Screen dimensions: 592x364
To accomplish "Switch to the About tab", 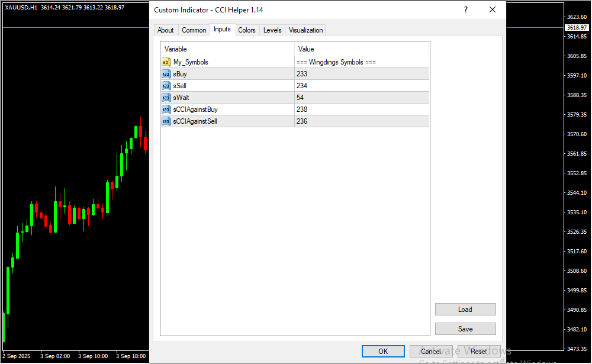I will 166,30.
